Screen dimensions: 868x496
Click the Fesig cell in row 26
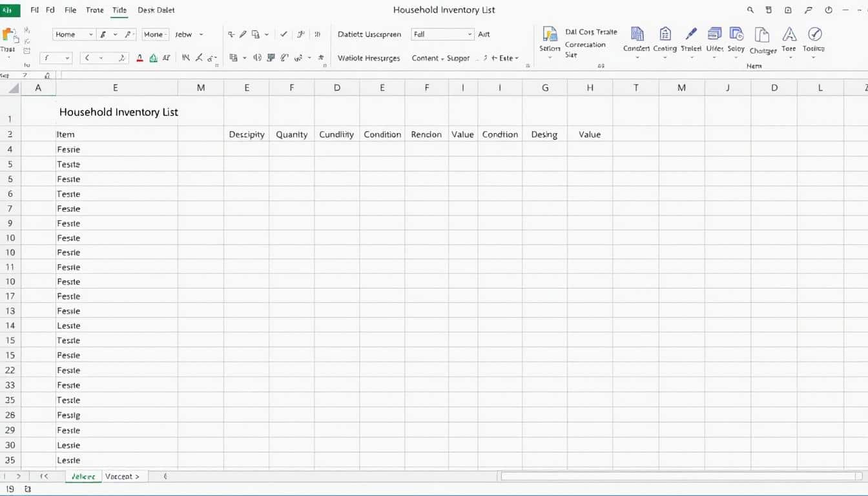117,415
